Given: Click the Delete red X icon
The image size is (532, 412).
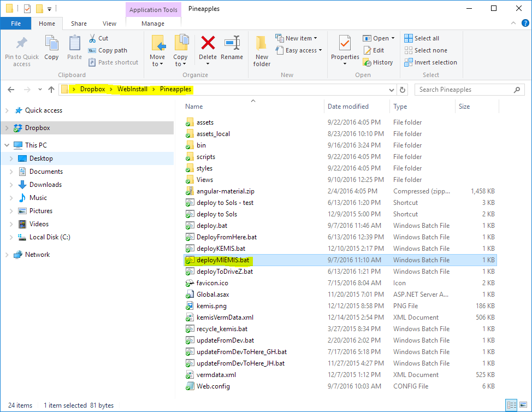Looking at the screenshot, I should (208, 44).
